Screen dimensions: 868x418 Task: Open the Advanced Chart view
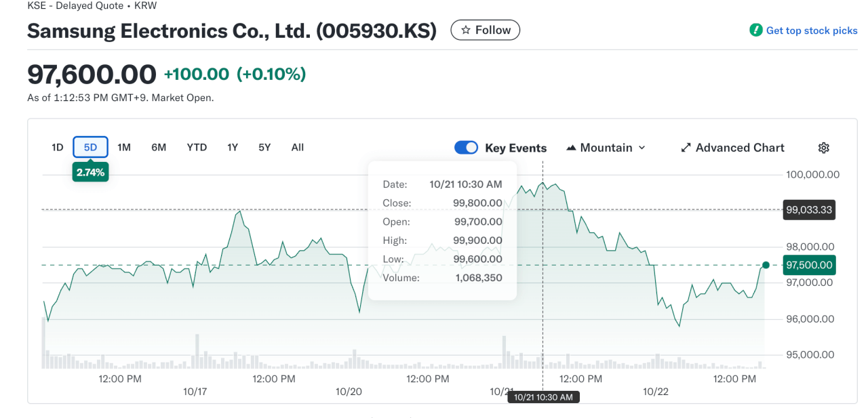(739, 148)
